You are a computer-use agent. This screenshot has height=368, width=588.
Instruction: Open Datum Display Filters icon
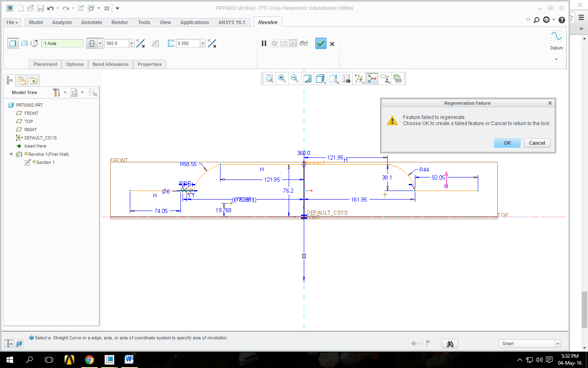359,79
